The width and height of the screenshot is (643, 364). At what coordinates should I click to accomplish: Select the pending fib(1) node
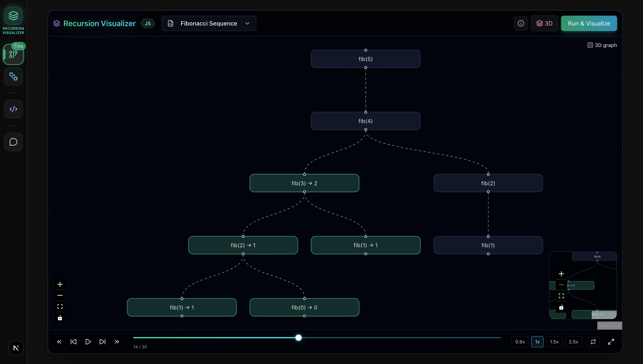pyautogui.click(x=488, y=245)
